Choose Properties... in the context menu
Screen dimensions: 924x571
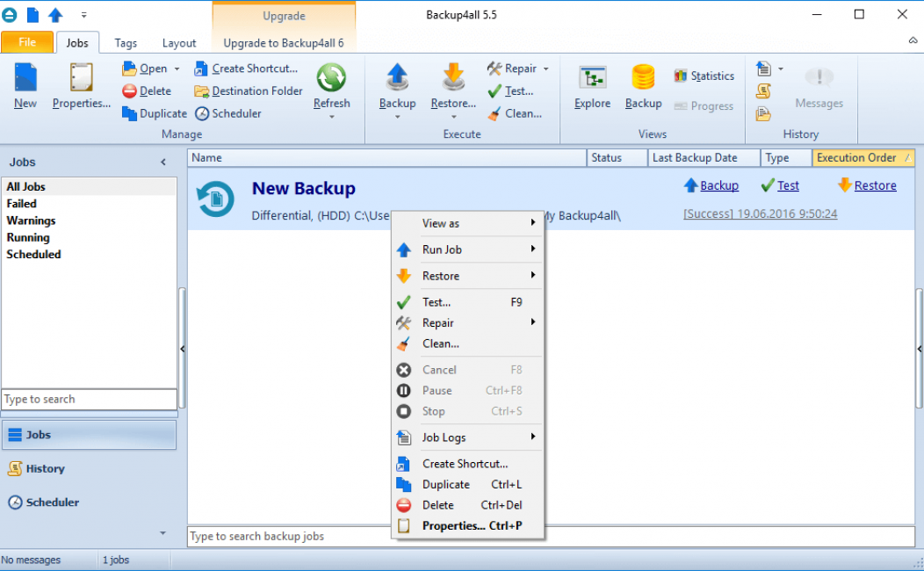[x=468, y=525]
